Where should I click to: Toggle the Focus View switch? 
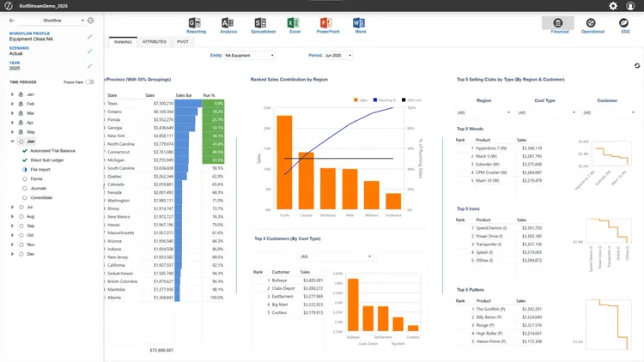pyautogui.click(x=91, y=82)
